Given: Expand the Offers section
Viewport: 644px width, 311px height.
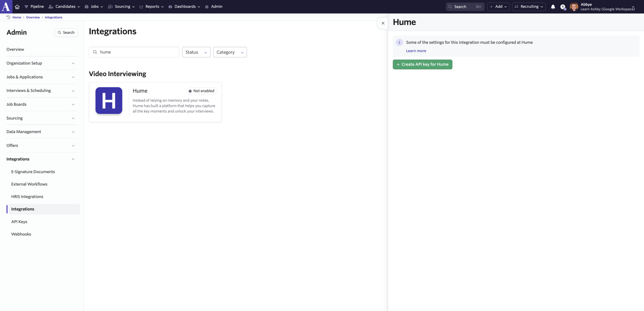Looking at the screenshot, I should pyautogui.click(x=41, y=146).
